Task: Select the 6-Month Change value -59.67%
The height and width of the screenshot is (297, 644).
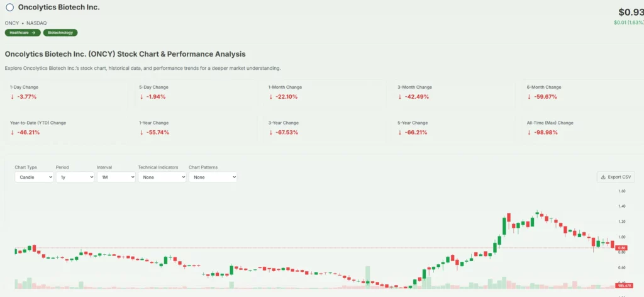Action: (x=545, y=97)
